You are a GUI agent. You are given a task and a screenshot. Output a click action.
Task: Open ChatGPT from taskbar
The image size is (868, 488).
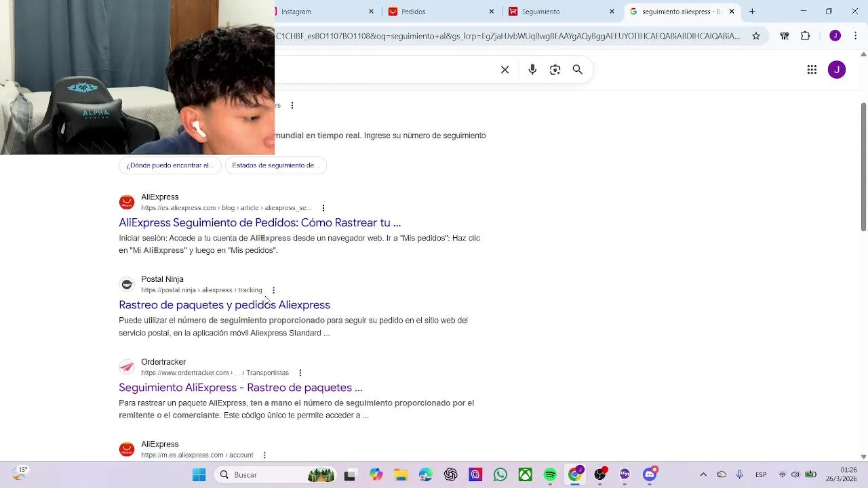point(451,475)
